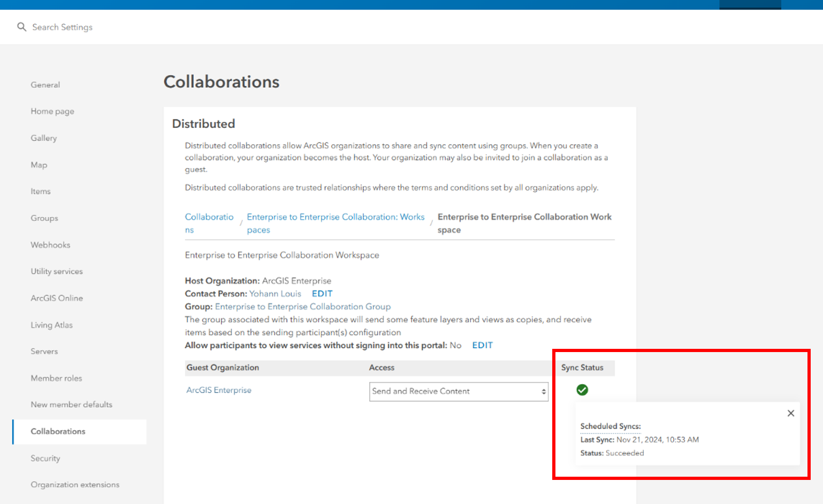Viewport: 823px width, 504px height.
Task: Go to Servers settings
Action: click(x=44, y=352)
